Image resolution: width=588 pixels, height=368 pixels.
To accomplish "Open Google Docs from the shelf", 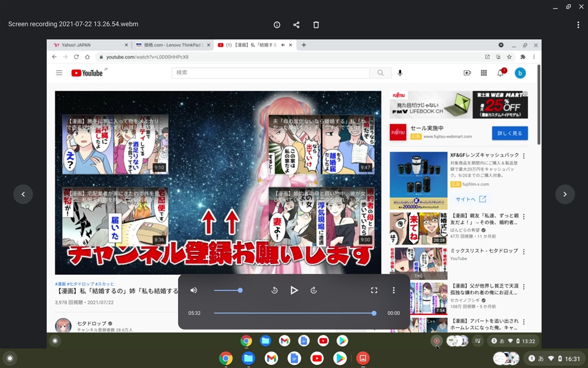I will (x=294, y=358).
